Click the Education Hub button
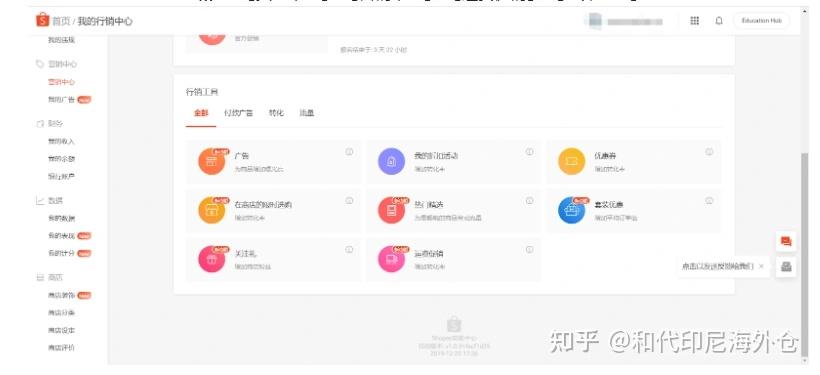The width and height of the screenshot is (820, 375). [761, 21]
